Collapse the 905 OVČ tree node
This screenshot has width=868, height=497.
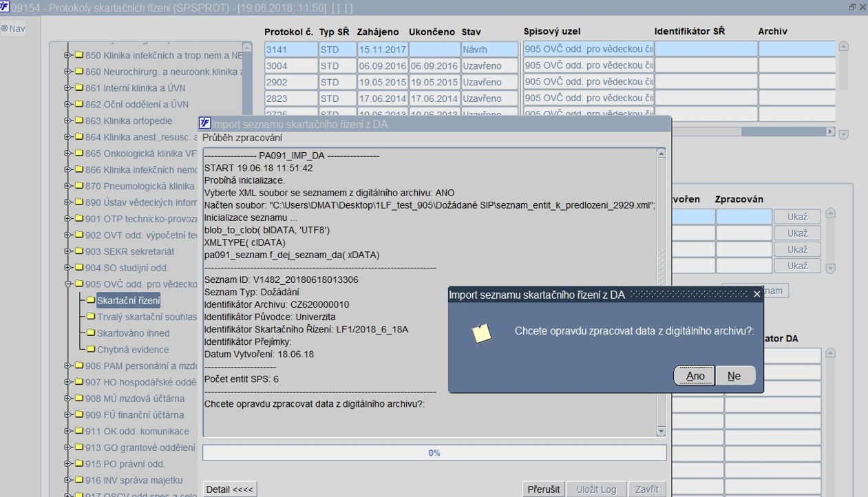pos(68,284)
